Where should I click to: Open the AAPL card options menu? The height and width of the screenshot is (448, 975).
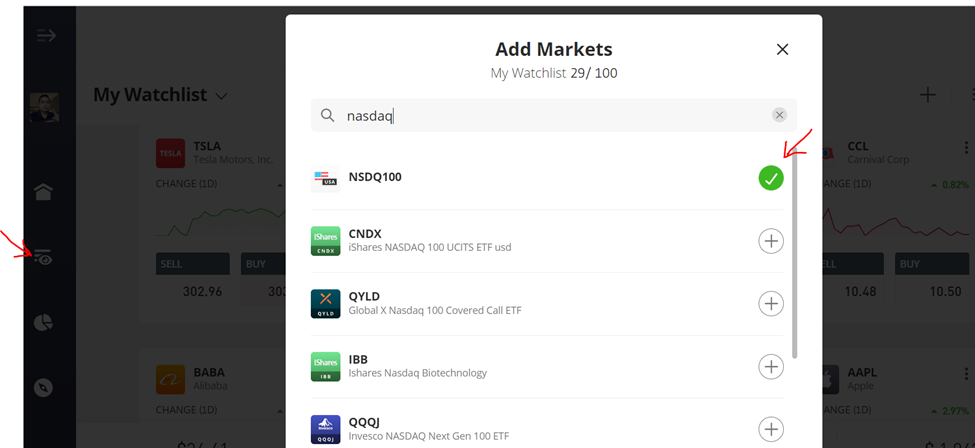coord(966,373)
